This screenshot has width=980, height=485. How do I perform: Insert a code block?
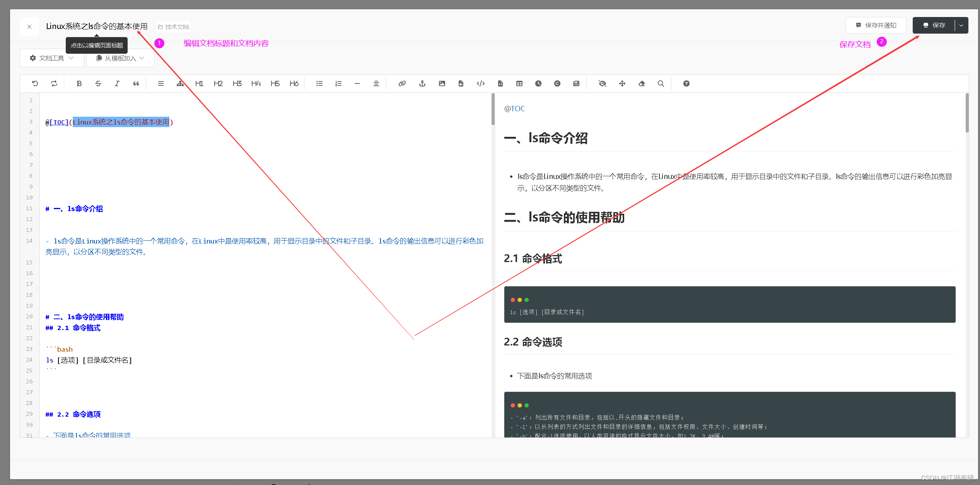point(481,83)
